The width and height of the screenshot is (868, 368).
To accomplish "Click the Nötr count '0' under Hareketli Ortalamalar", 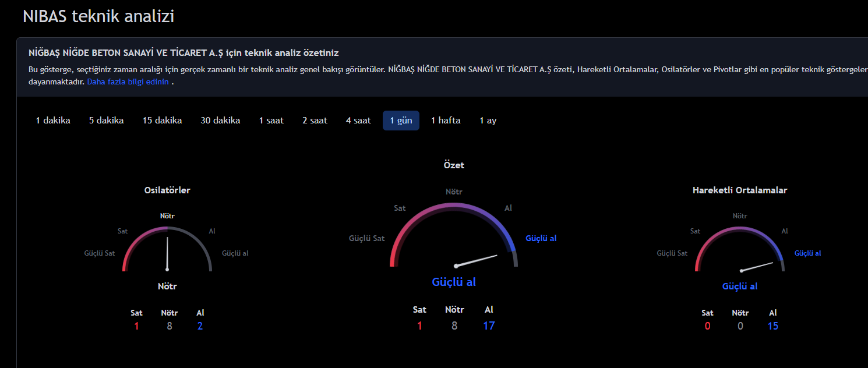I will click(740, 326).
